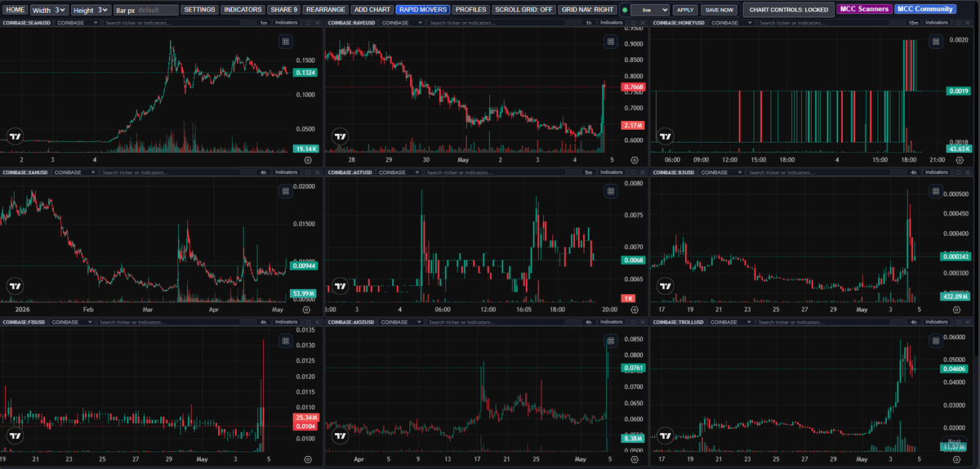Expand COINBASE exchange dropdown in RAVEUSD chart
The height and width of the screenshot is (469, 980).
[x=403, y=23]
